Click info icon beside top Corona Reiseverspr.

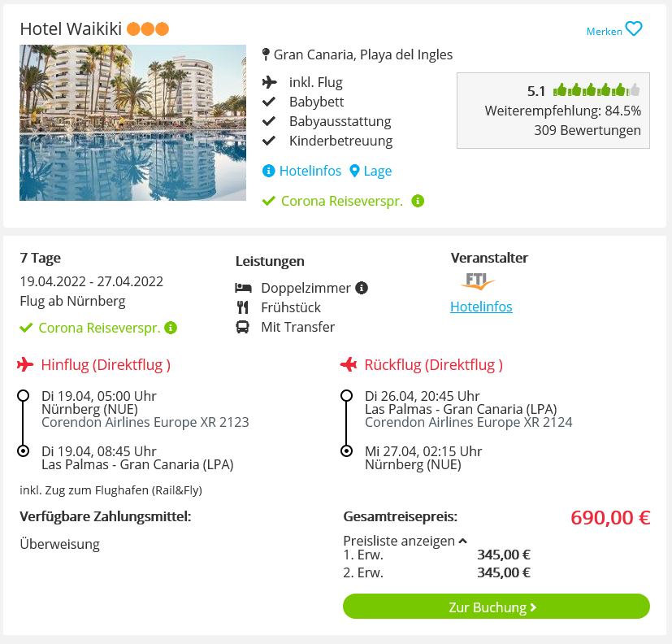coord(418,201)
